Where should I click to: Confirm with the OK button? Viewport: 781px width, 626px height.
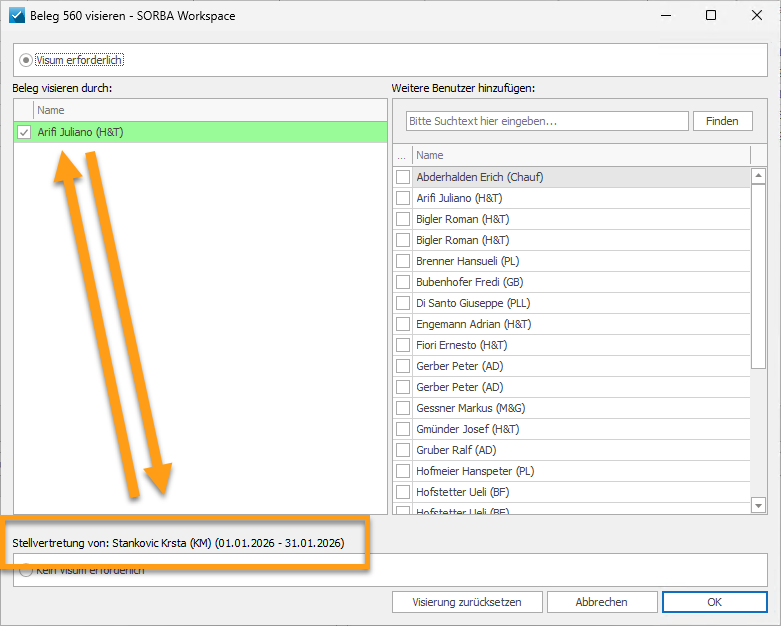[713, 602]
